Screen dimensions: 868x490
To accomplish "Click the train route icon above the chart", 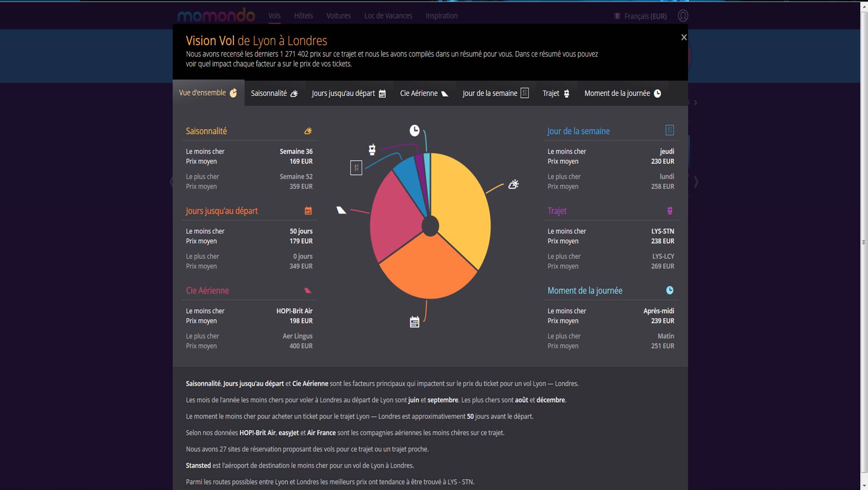I will (372, 150).
